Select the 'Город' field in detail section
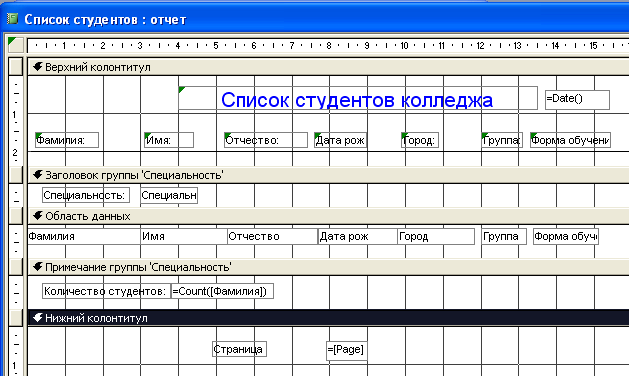The height and width of the screenshot is (376, 629). [x=436, y=236]
